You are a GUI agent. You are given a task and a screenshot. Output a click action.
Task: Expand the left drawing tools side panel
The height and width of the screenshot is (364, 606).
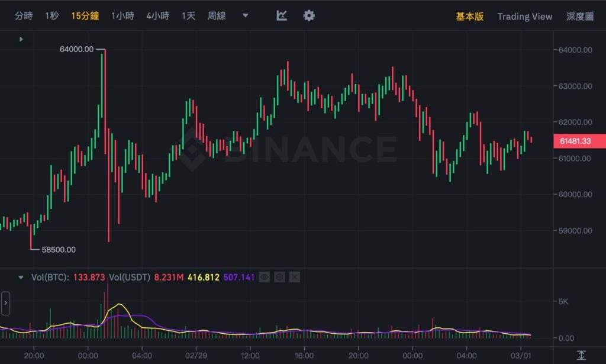tap(5, 303)
